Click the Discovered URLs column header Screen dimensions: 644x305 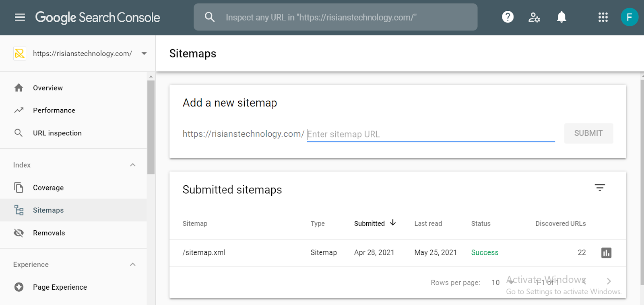pyautogui.click(x=561, y=223)
